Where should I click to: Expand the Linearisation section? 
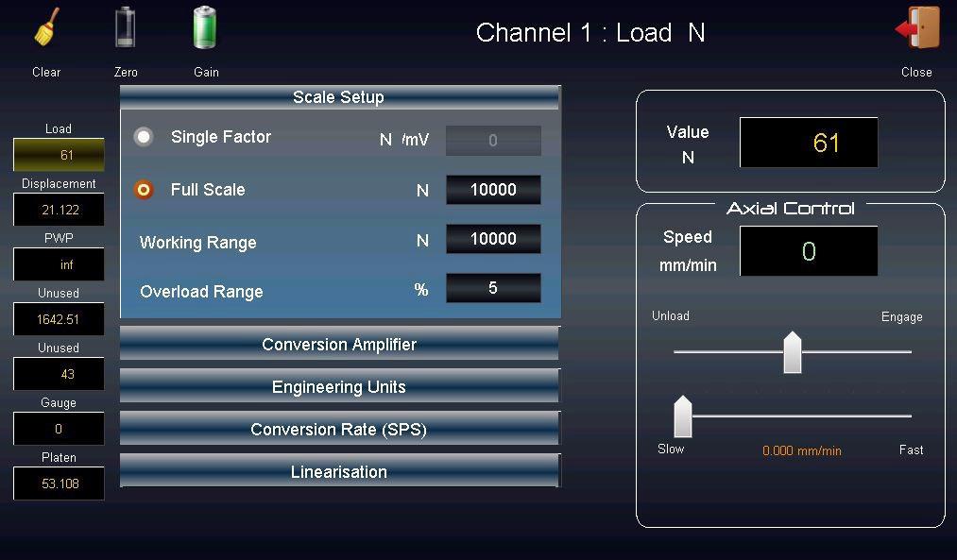point(339,472)
